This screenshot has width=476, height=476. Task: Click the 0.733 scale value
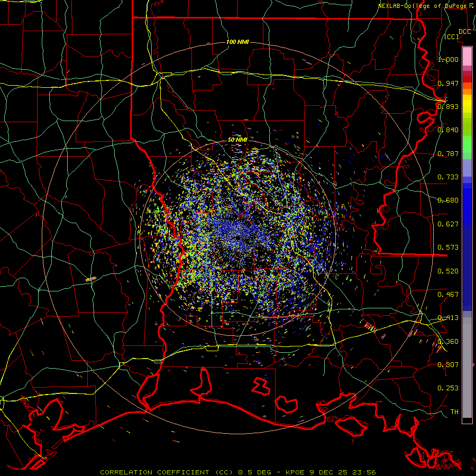(448, 177)
